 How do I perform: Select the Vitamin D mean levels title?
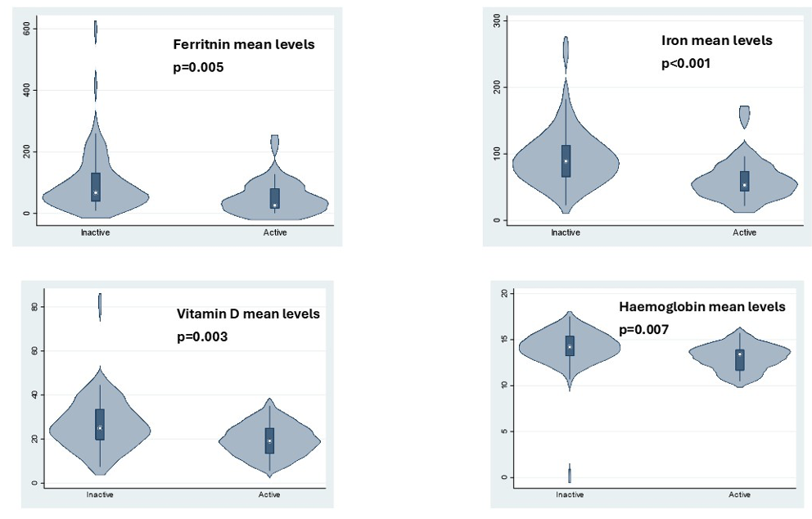pyautogui.click(x=248, y=314)
